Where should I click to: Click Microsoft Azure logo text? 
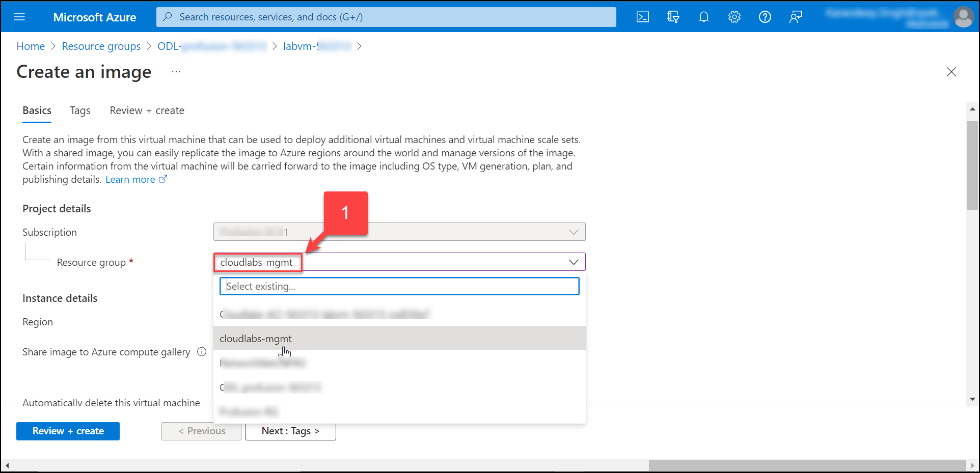[95, 17]
